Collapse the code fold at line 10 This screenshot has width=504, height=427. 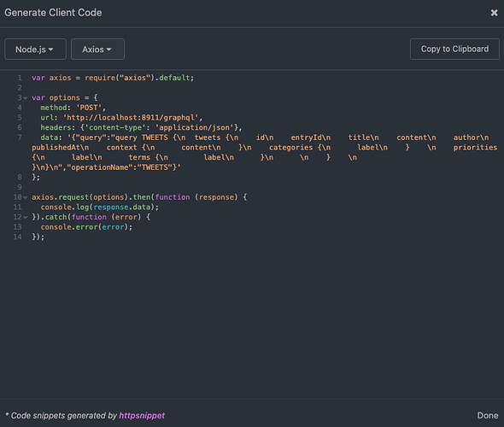pos(26,197)
